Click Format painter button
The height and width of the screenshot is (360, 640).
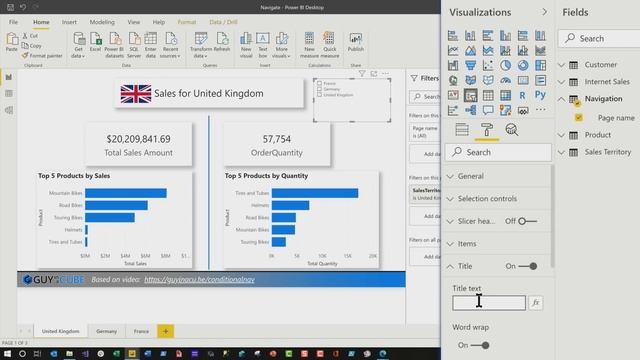(x=42, y=56)
